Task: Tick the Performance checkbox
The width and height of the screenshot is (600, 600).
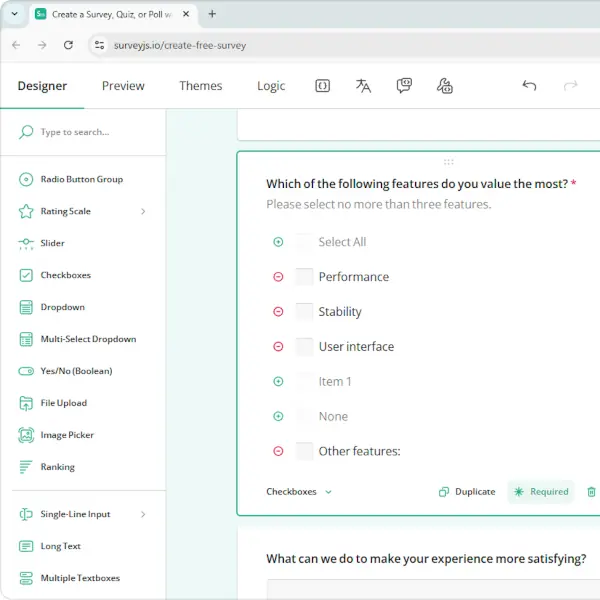Action: coord(304,277)
